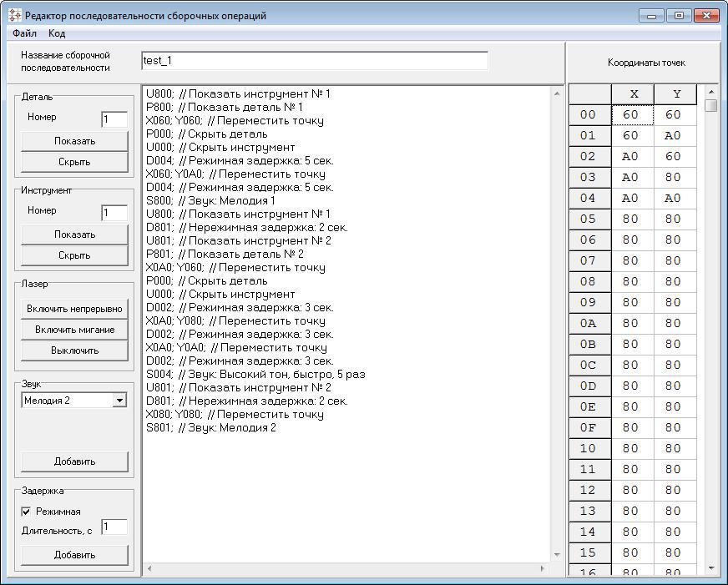Click the Y column header
Image resolution: width=728 pixels, height=585 pixels.
pyautogui.click(x=676, y=94)
